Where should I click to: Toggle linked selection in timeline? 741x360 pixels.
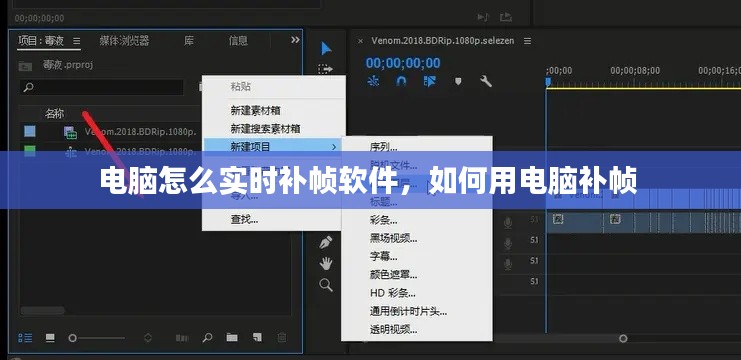pyautogui.click(x=430, y=81)
